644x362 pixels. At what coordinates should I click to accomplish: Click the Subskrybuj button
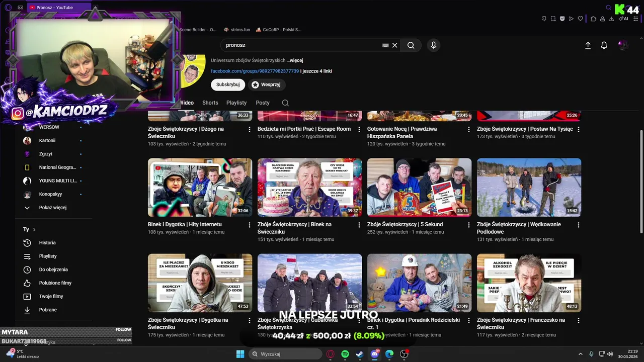pos(228,84)
